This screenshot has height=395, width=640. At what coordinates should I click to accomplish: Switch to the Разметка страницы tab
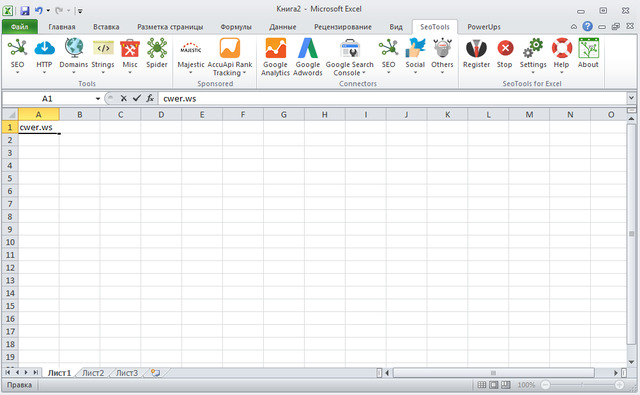(170, 27)
